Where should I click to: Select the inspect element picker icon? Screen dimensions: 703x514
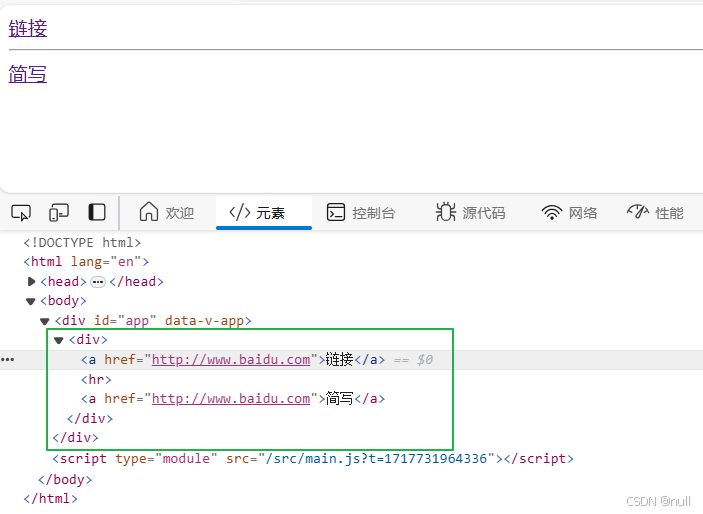coord(21,213)
